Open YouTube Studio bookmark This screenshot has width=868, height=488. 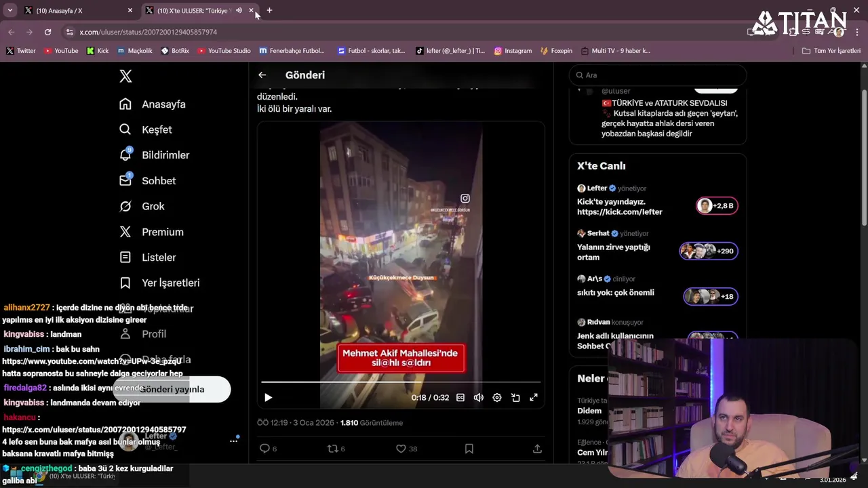[x=224, y=51]
